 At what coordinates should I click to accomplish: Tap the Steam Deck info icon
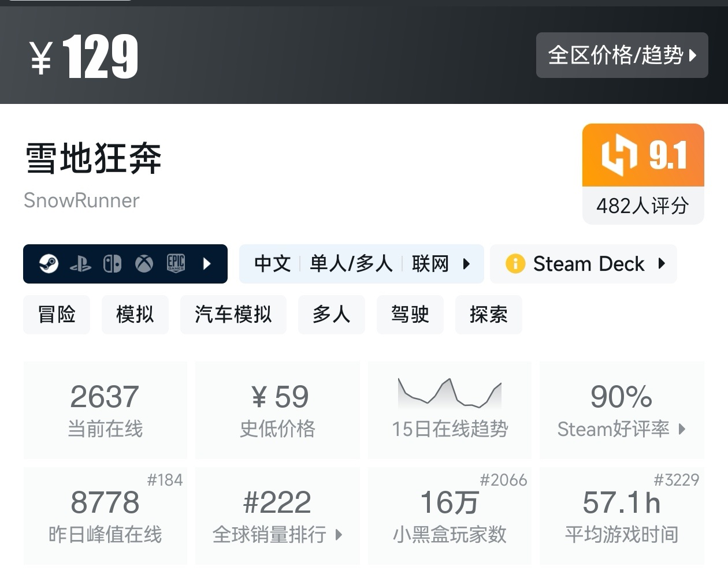pos(515,264)
